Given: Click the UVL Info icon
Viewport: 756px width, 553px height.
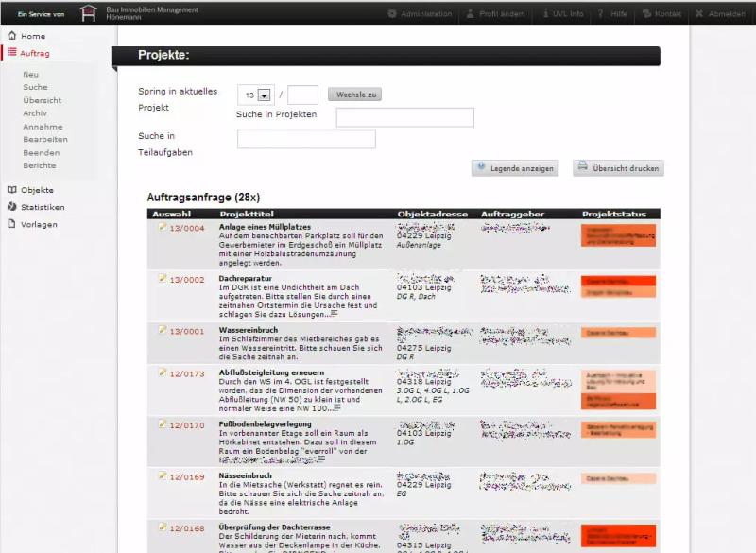Looking at the screenshot, I should [x=546, y=13].
